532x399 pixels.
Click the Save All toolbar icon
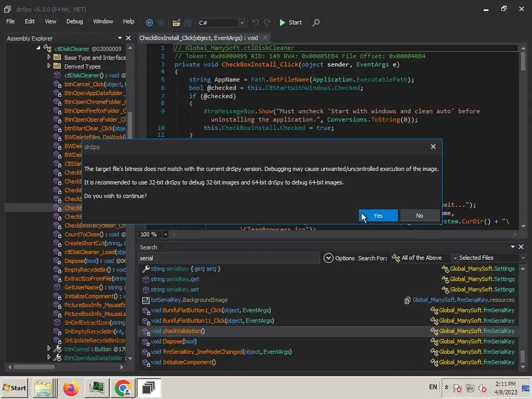[188, 22]
